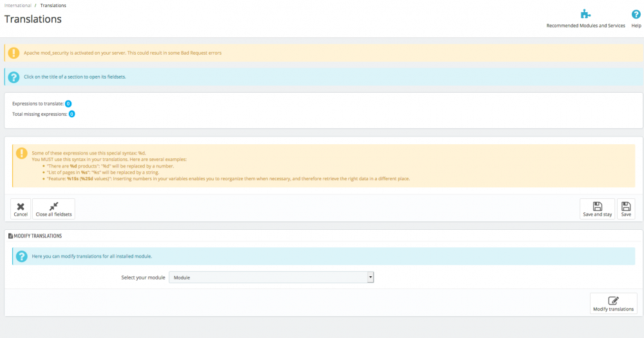Click the Apache mod_security warning text
The height and width of the screenshot is (338, 644).
tap(122, 53)
